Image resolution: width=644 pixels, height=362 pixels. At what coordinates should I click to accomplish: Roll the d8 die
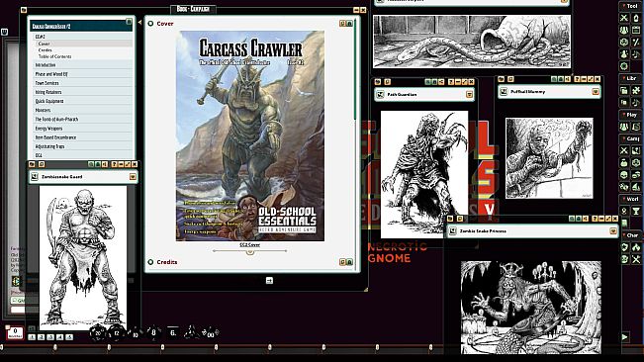pos(153,332)
